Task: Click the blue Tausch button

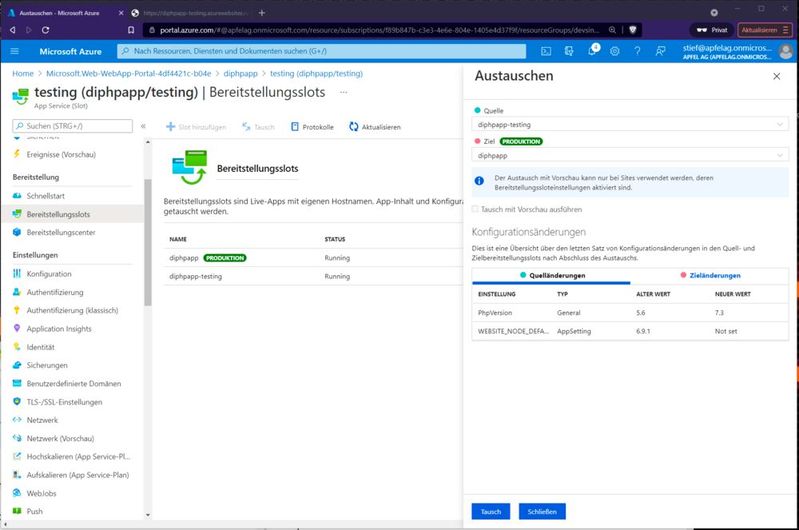Action: click(x=491, y=512)
